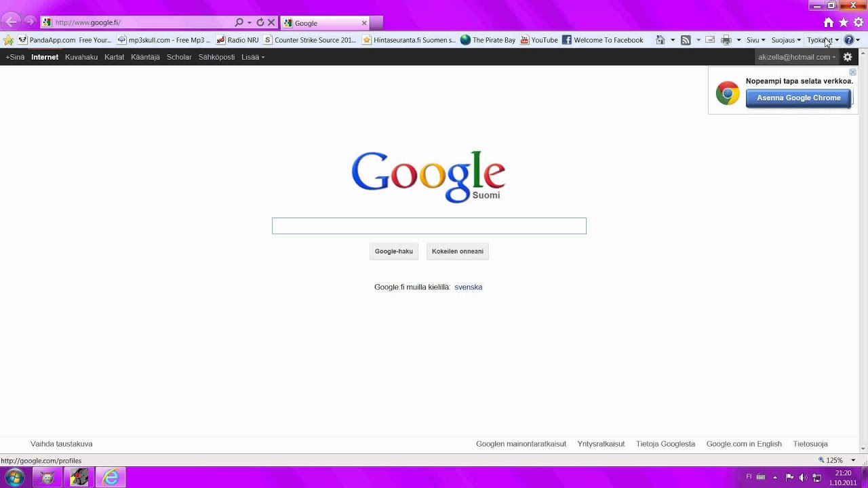Open the Suojaus menu
The height and width of the screenshot is (488, 868).
coord(786,40)
